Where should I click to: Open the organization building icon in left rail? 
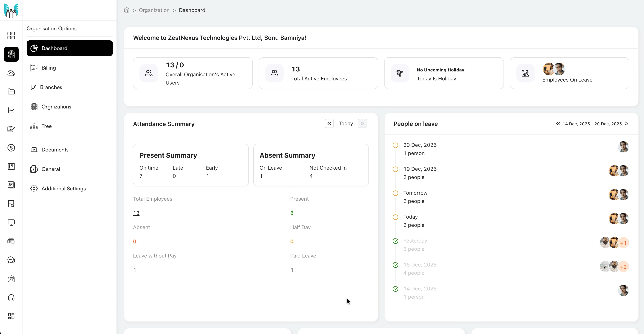point(11,54)
